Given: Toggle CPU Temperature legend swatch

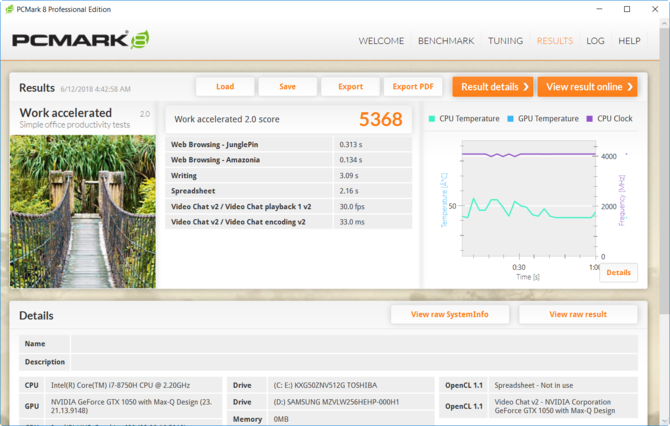Looking at the screenshot, I should pyautogui.click(x=432, y=119).
